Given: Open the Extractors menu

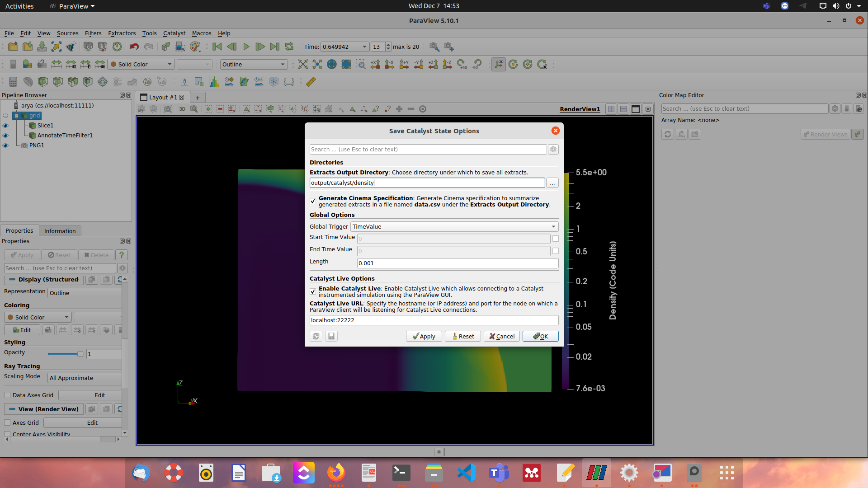Looking at the screenshot, I should click(x=122, y=33).
